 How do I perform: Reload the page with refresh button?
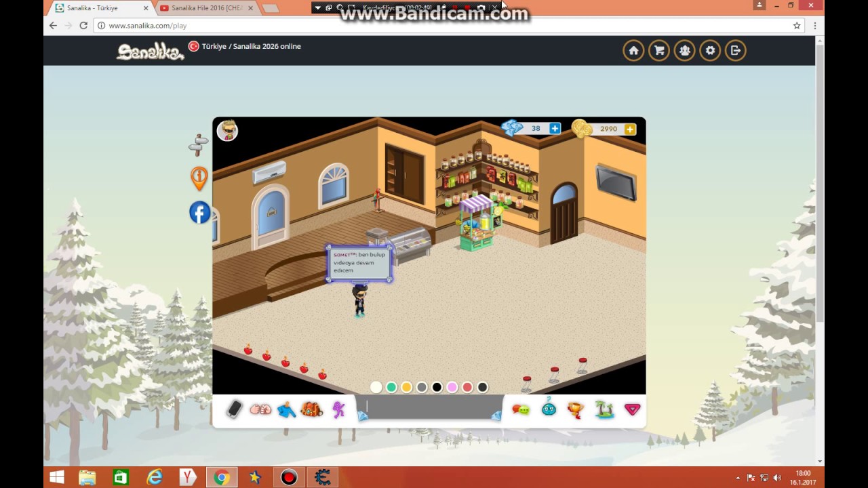83,26
